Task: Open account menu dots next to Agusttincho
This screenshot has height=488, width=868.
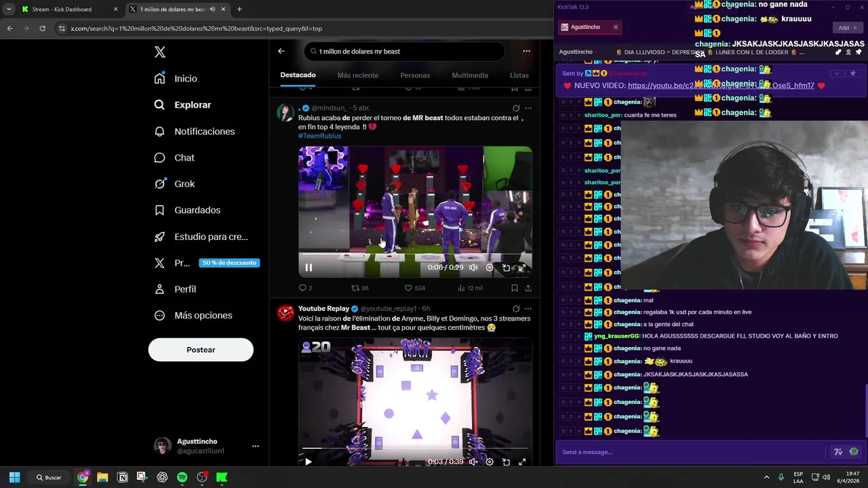Action: click(256, 446)
